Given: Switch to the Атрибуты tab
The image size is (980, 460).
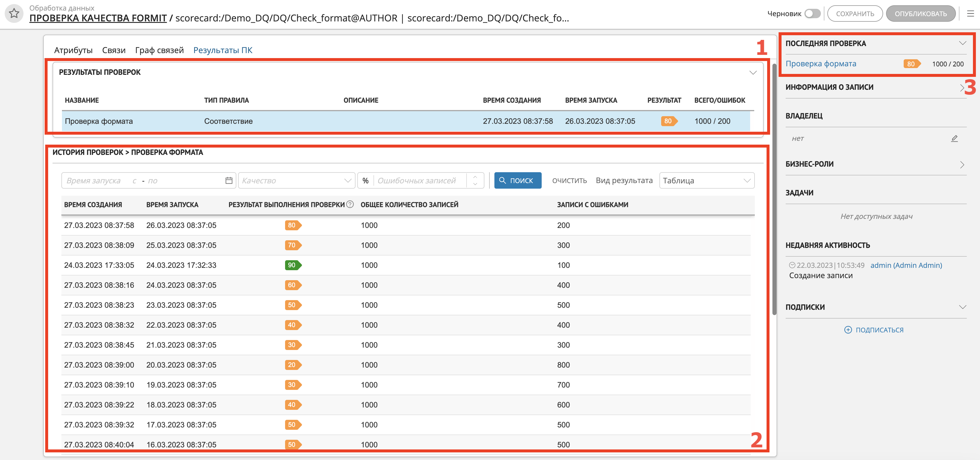Looking at the screenshot, I should [x=73, y=50].
